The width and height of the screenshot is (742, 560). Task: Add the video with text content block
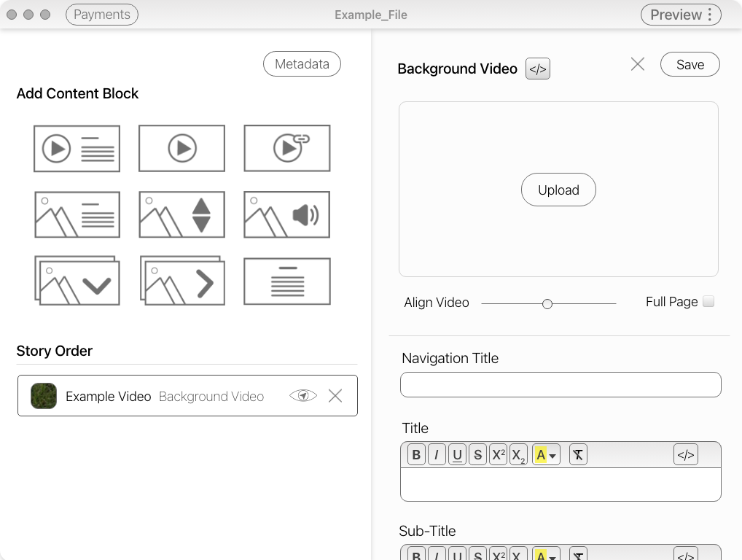(x=76, y=148)
